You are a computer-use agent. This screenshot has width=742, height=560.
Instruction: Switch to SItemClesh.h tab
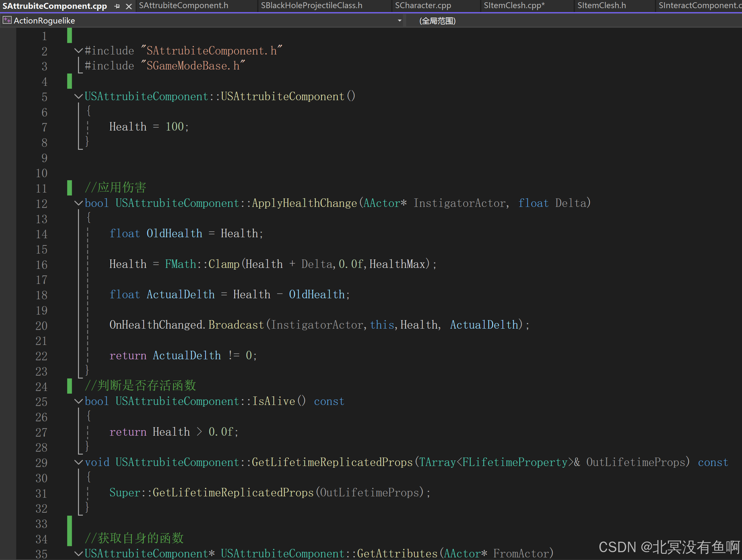tap(601, 5)
